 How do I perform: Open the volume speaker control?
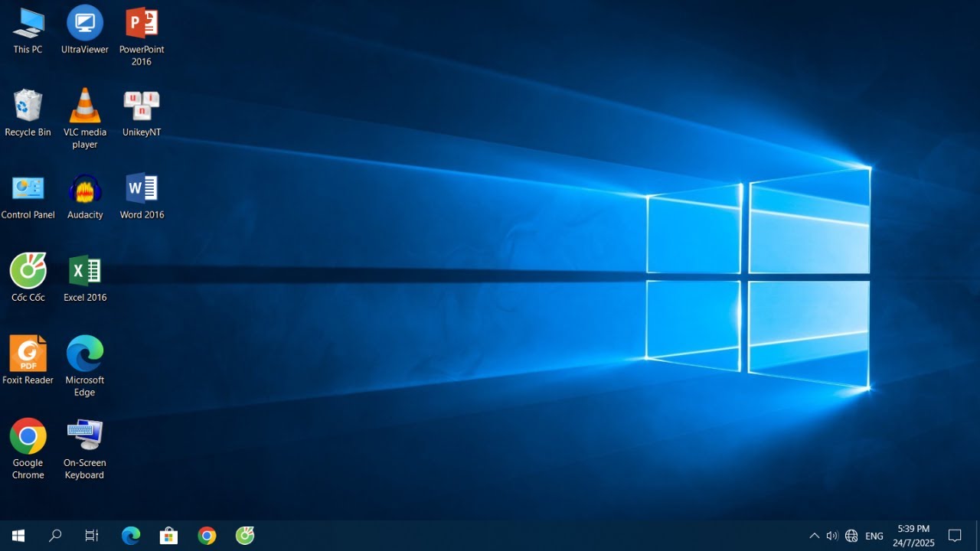[832, 536]
